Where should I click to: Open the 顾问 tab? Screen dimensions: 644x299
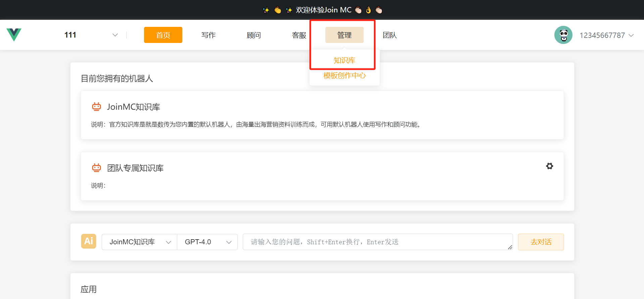[x=254, y=35]
